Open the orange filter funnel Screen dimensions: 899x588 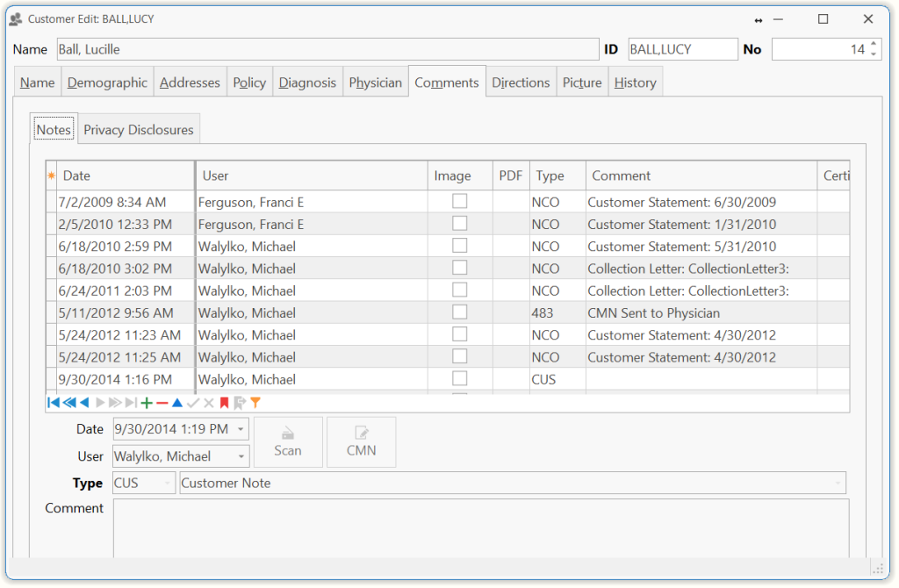(x=255, y=403)
